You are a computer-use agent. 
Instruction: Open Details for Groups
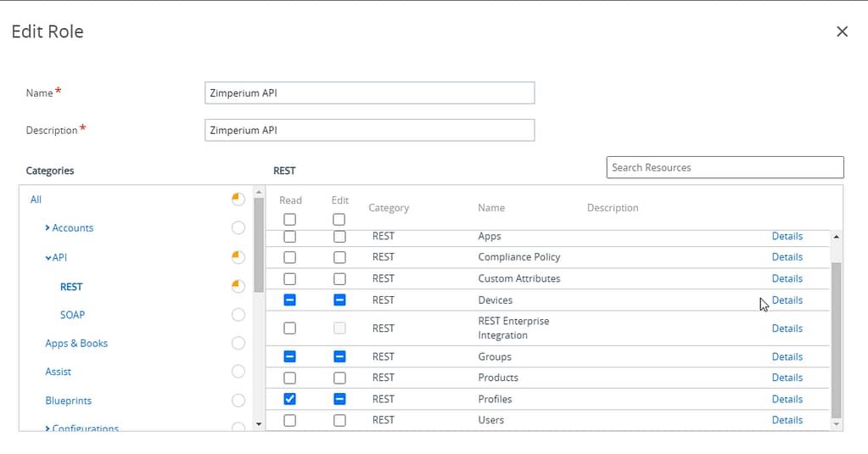[x=787, y=356]
